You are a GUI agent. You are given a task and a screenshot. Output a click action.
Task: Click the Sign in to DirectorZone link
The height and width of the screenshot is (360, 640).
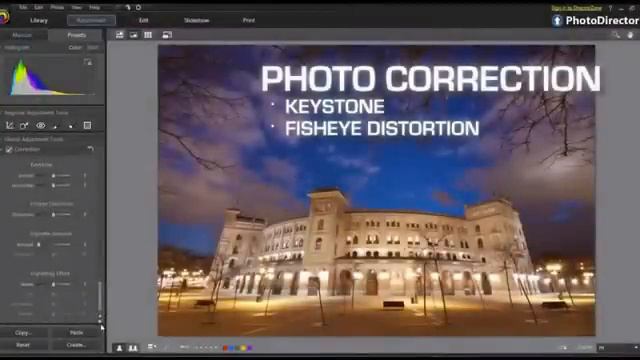click(576, 8)
